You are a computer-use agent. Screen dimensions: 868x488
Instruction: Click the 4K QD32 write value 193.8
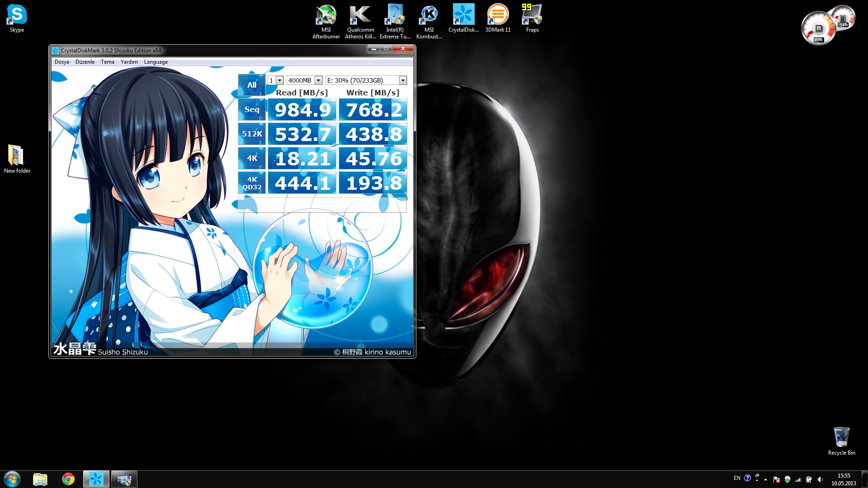[373, 183]
